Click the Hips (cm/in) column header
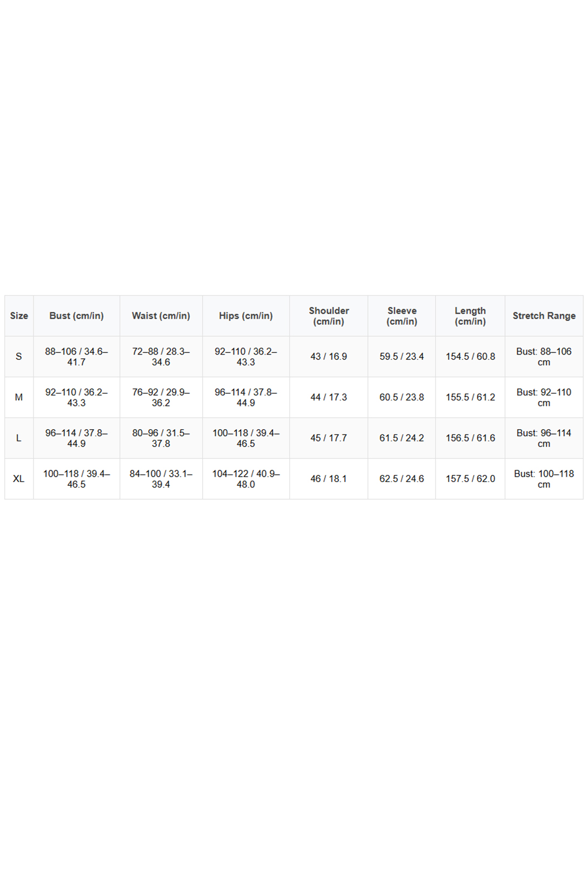This screenshot has width=588, height=882. pyautogui.click(x=246, y=316)
